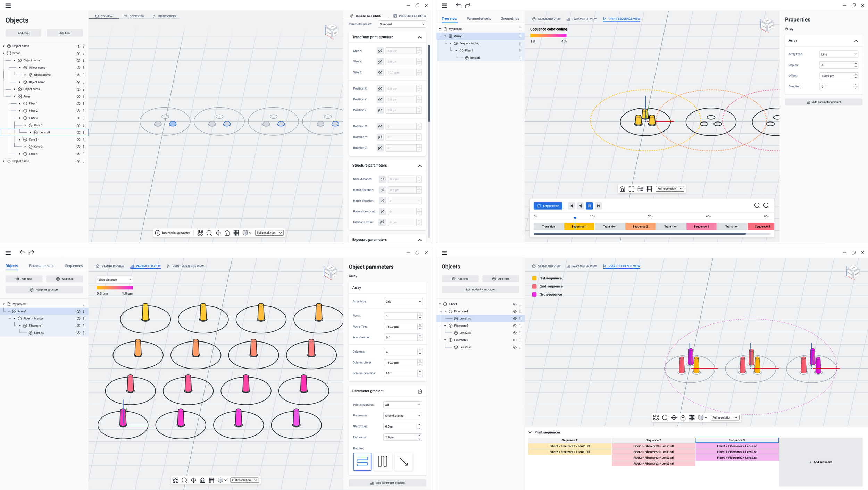Toggle visibility of Fibercore1 in array tree
This screenshot has height=490, width=868.
(x=78, y=326)
